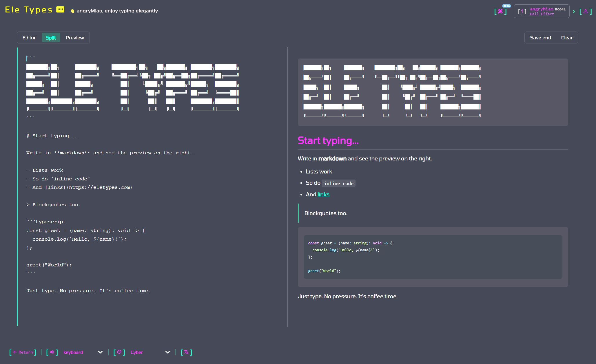This screenshot has height=364, width=596.
Task: Click 'Write in **markdown**' line in editor
Action: [x=110, y=153]
